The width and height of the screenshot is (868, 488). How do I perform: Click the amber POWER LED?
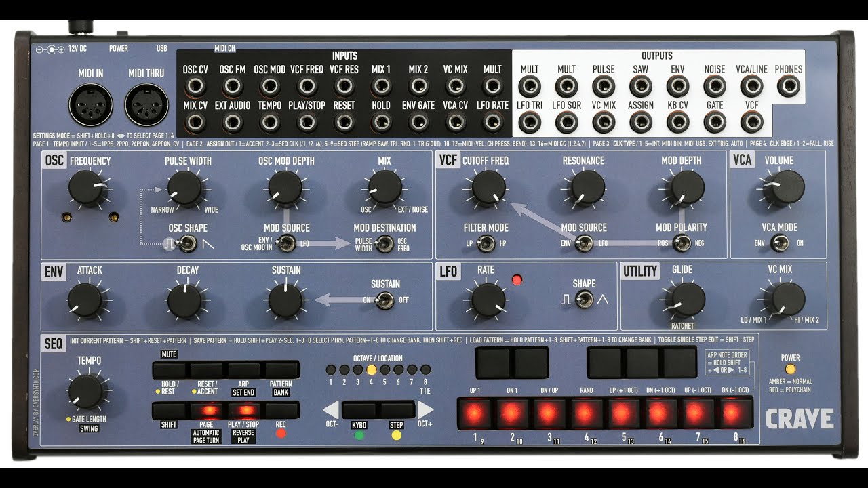[x=789, y=370]
